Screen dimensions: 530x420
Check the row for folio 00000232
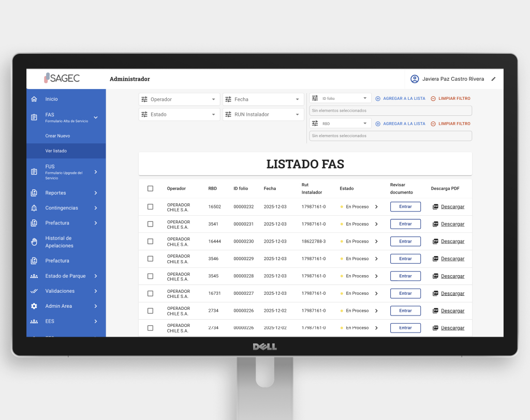tap(150, 207)
